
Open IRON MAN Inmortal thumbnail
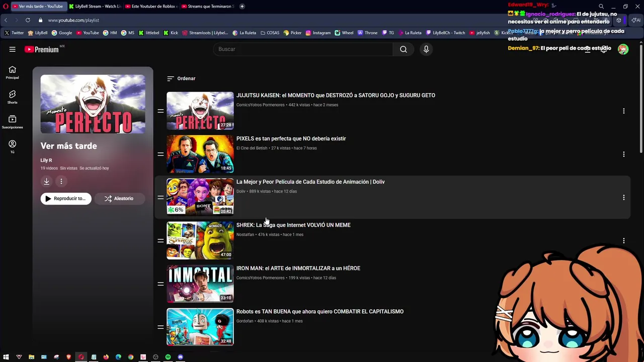(x=200, y=284)
